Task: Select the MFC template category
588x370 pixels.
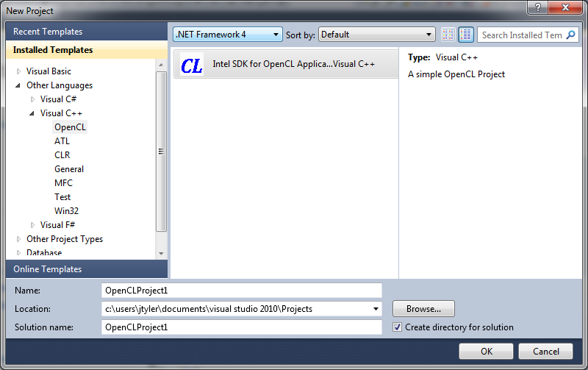Action: pos(63,183)
